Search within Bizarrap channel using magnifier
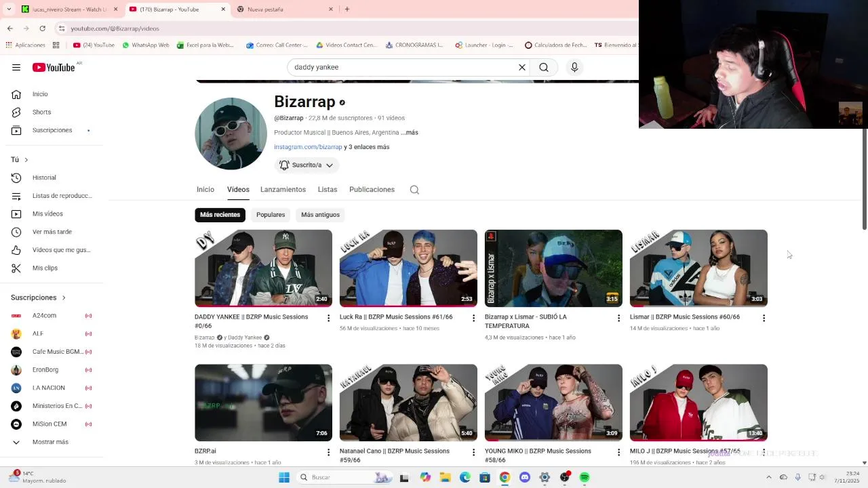The width and height of the screenshot is (868, 488). (414, 190)
